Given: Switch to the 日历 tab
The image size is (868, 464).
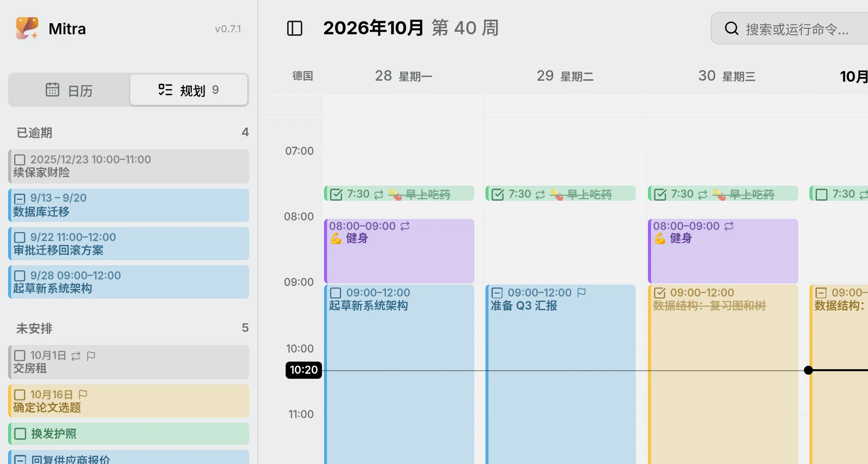Looking at the screenshot, I should tap(70, 90).
